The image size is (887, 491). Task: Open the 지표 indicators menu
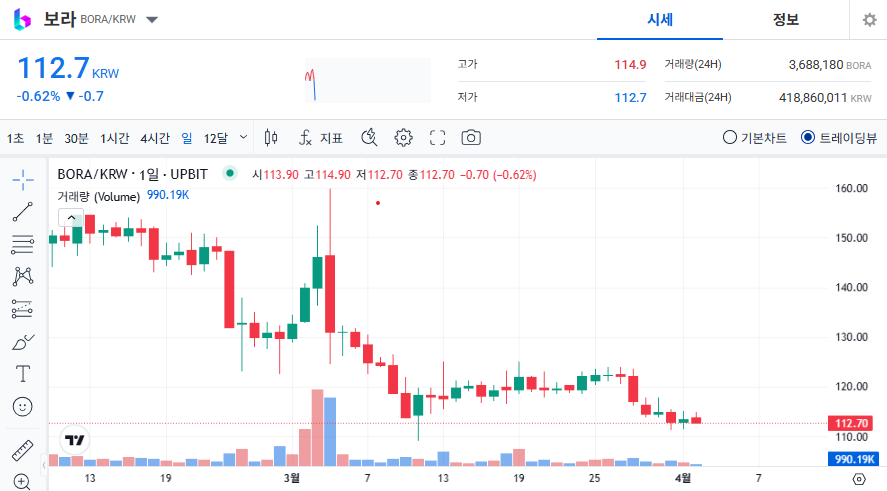[x=321, y=137]
